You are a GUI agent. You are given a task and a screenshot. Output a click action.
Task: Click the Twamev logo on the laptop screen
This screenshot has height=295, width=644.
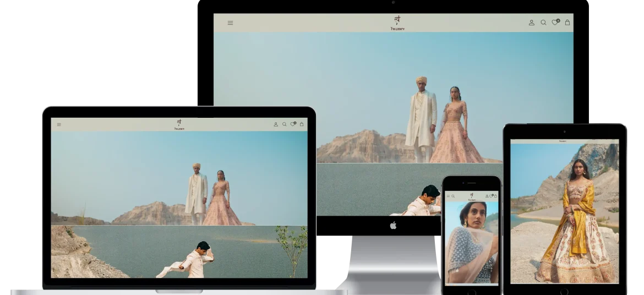179,124
